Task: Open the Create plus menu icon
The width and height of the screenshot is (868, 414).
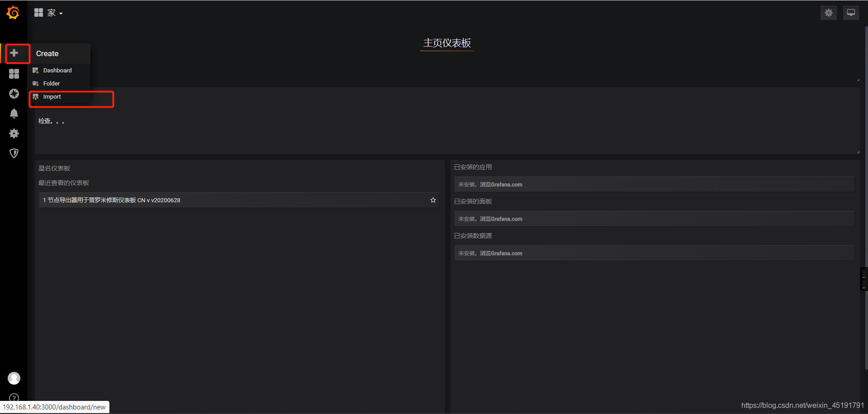Action: click(x=14, y=53)
